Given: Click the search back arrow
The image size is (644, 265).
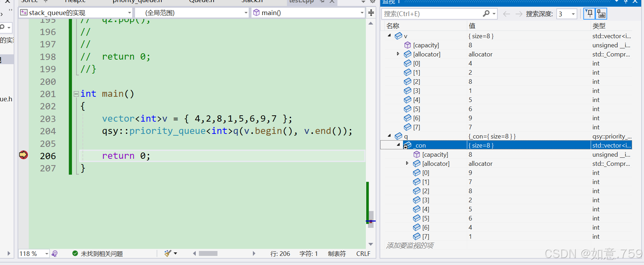Looking at the screenshot, I should point(506,14).
